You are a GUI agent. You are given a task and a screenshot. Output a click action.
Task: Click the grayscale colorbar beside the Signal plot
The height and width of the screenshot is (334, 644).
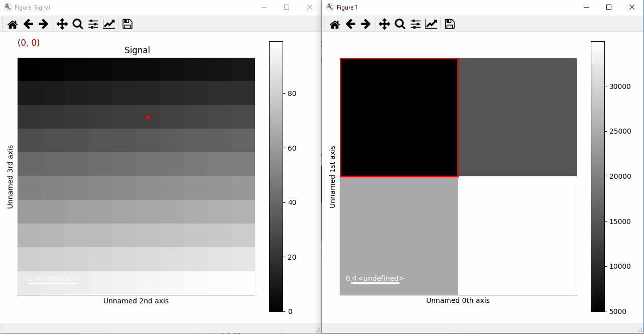(276, 176)
